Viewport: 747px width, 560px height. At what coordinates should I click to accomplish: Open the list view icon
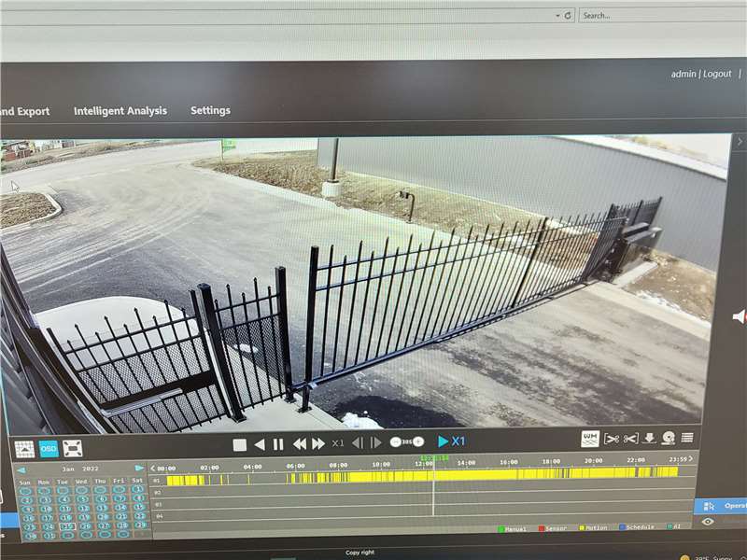pyautogui.click(x=687, y=438)
